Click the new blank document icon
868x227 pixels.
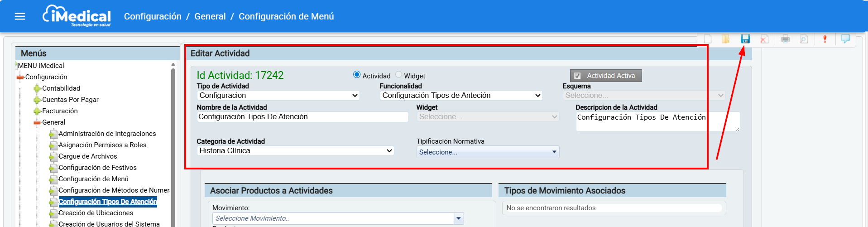(x=707, y=39)
